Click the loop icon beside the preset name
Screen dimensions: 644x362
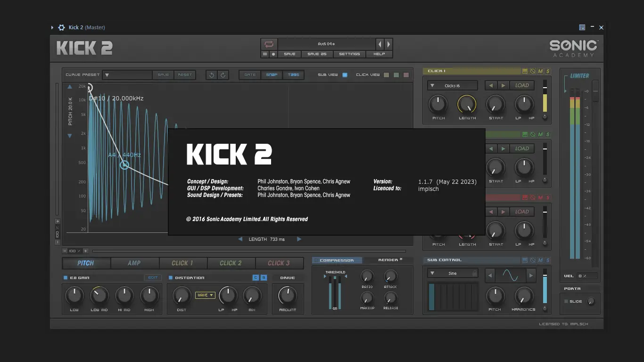[269, 44]
